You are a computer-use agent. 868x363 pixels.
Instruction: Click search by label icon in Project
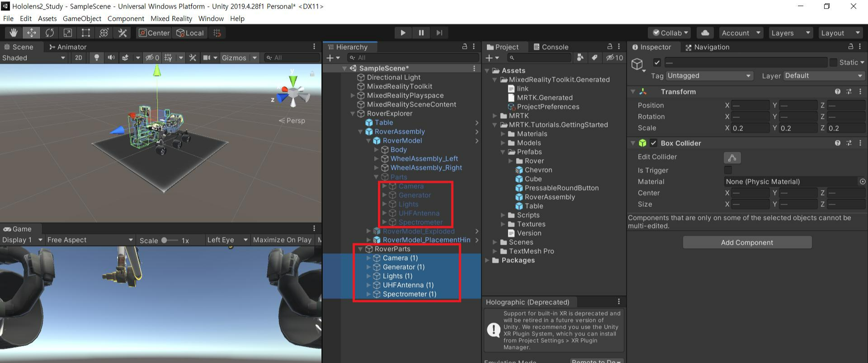(595, 57)
